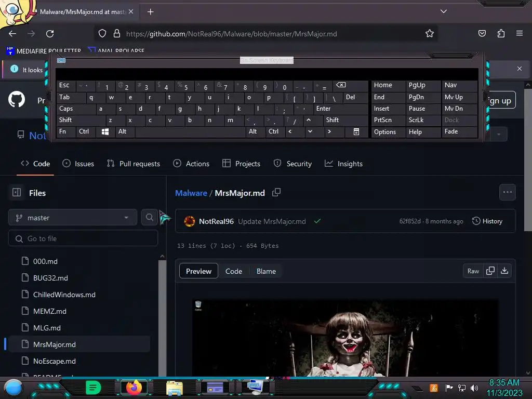Screen dimensions: 532x399
Task: Toggle the left Shift key on the on-screen keyboard
Action: tap(81, 120)
